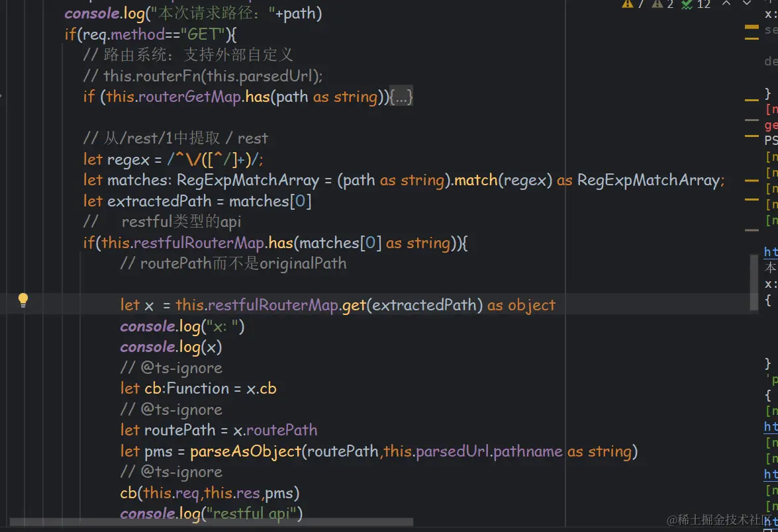Click the comment '// 从/rest/1中提取 / rest'

coord(175,138)
